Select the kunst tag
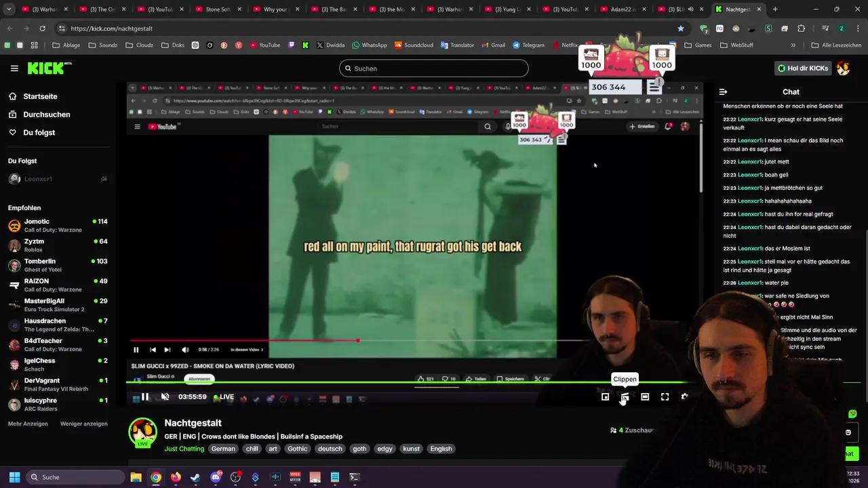Screen dimensions: 868x488 [411, 449]
